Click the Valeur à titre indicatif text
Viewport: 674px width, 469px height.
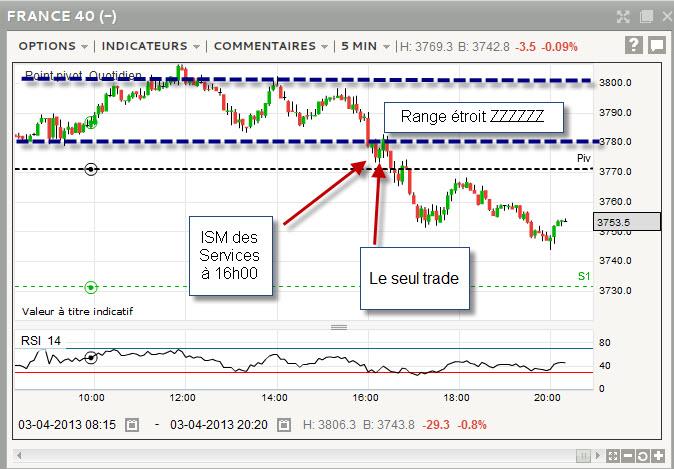point(78,311)
